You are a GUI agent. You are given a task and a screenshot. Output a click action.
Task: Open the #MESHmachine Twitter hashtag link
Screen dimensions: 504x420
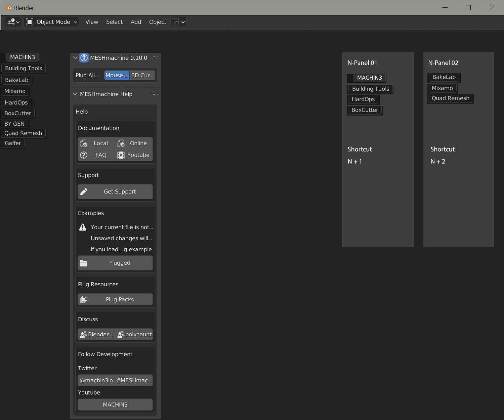click(x=134, y=380)
